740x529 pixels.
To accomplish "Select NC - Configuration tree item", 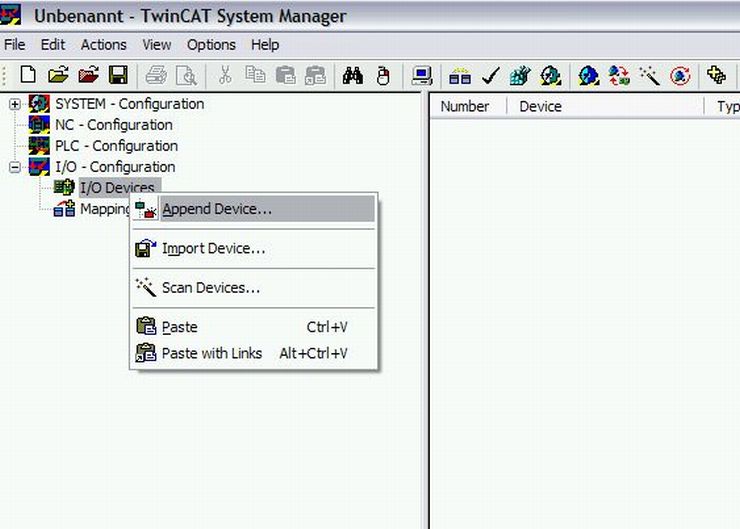I will pyautogui.click(x=114, y=125).
